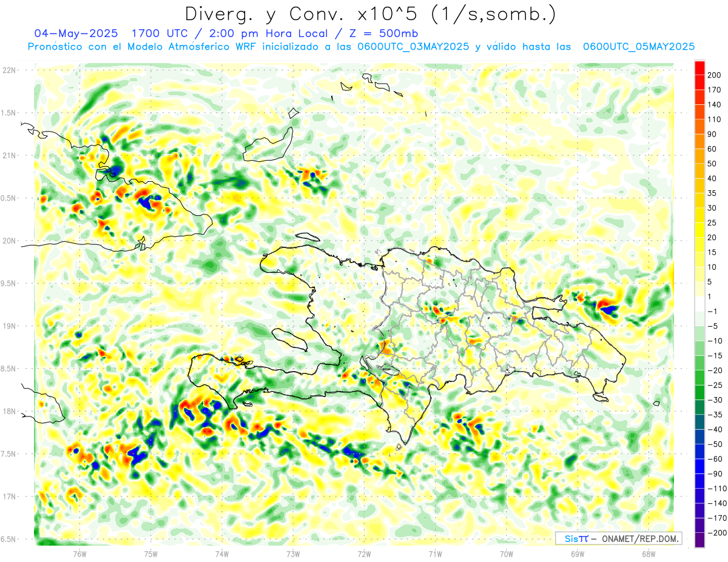
Task: Select the 68W longitude label
Action: click(x=649, y=554)
